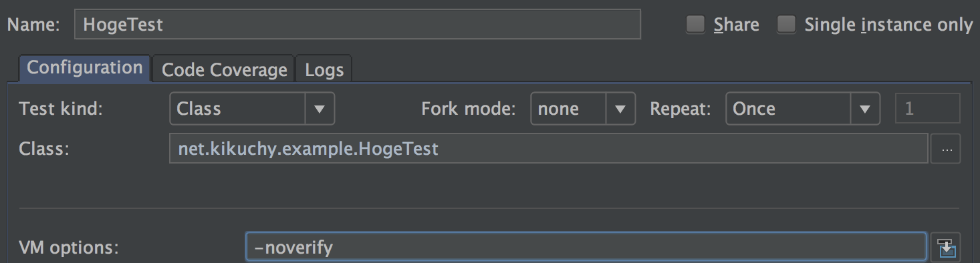Image resolution: width=980 pixels, height=263 pixels.
Task: Open class browser with ellipsis button
Action: (x=946, y=149)
